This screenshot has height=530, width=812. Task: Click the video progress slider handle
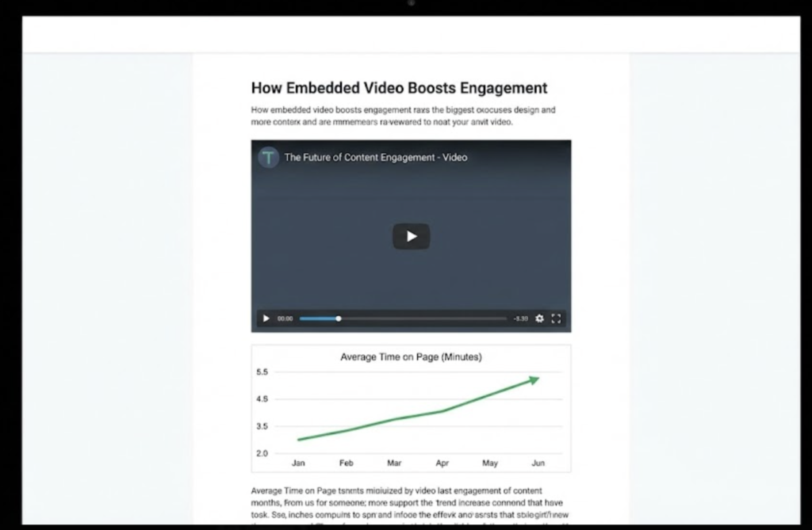point(339,318)
